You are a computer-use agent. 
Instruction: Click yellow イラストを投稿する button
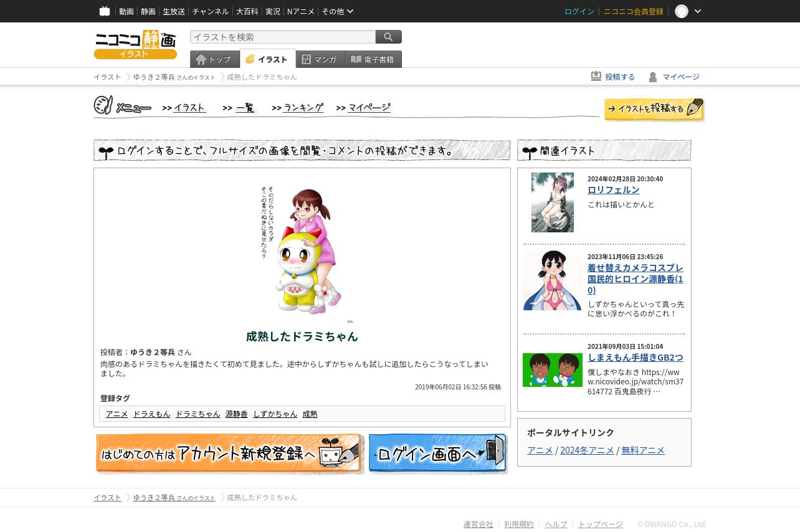654,109
